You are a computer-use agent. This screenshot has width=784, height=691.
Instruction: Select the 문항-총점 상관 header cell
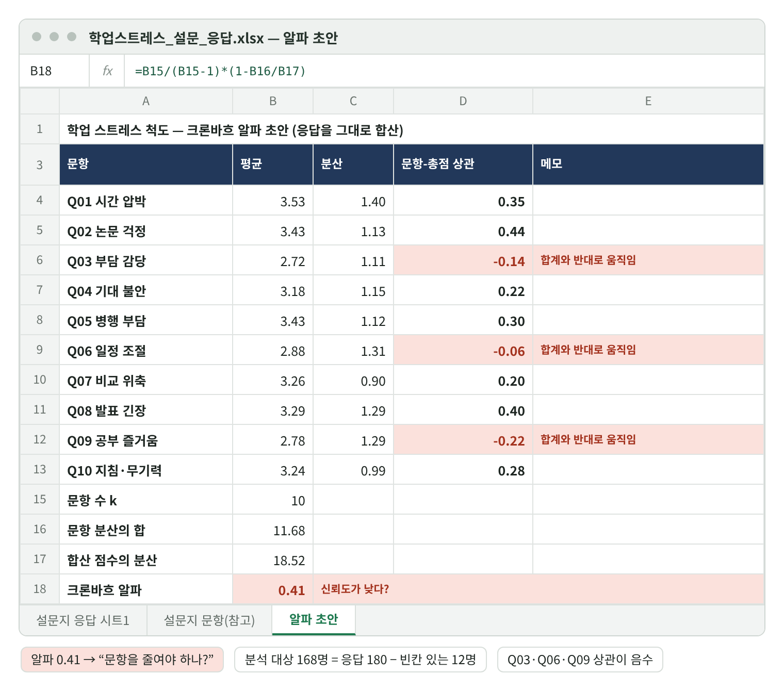coord(463,164)
